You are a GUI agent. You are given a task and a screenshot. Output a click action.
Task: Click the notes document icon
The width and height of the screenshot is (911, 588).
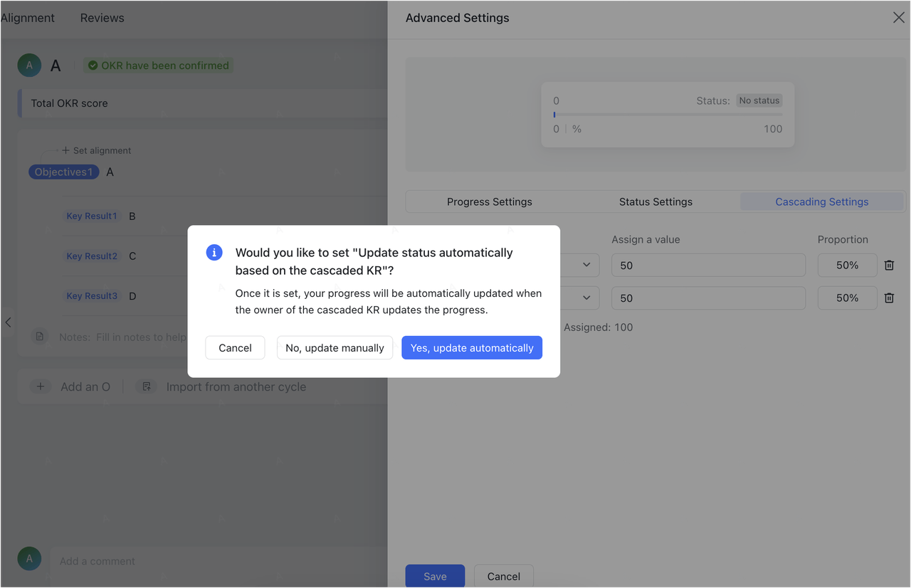tap(41, 337)
